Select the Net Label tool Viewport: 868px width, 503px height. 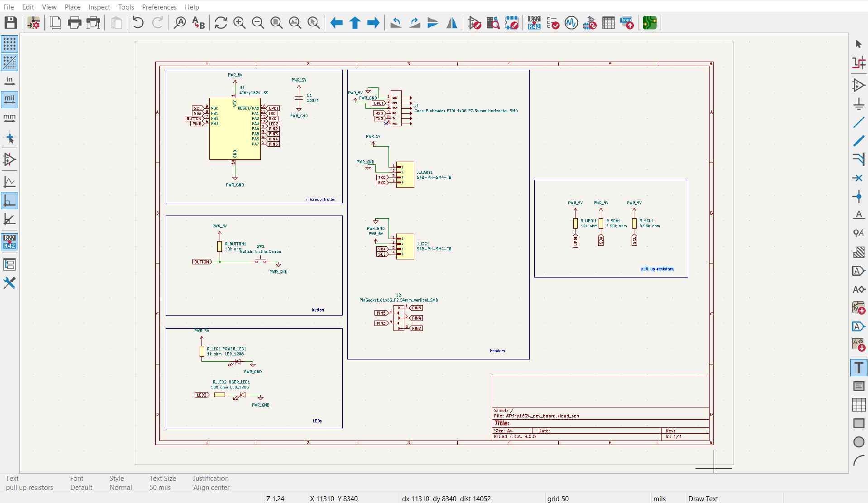tap(858, 215)
